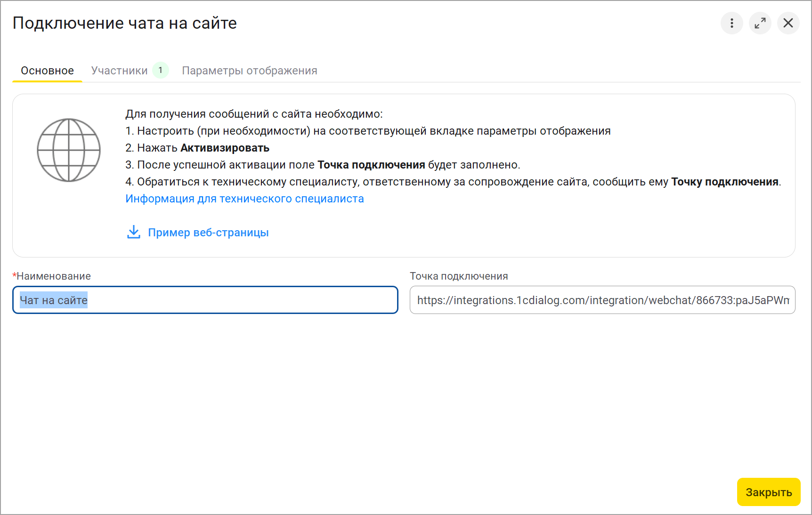
Task: Click the empty right part of the Наименование input
Action: 283,300
